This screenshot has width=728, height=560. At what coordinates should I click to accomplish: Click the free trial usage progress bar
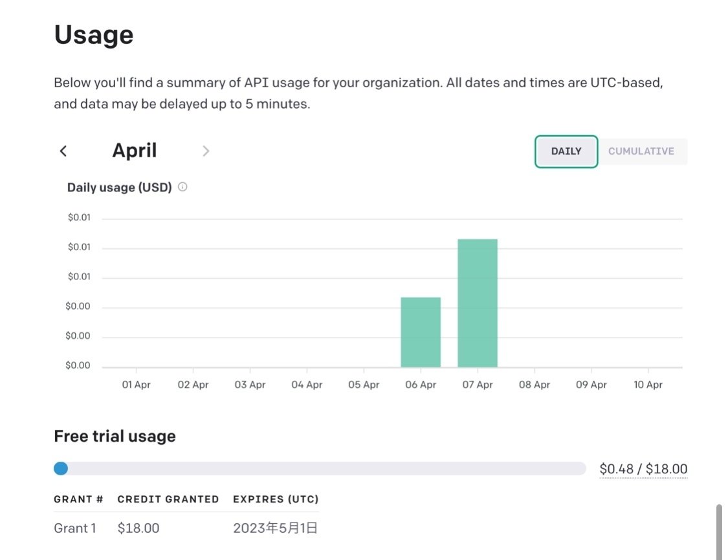(320, 469)
